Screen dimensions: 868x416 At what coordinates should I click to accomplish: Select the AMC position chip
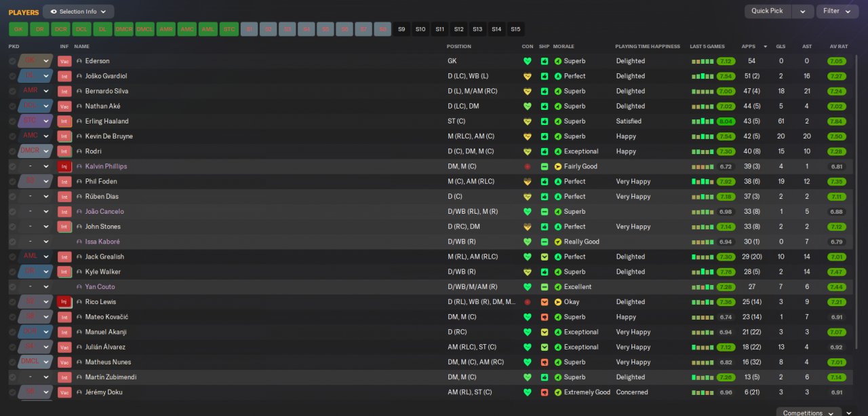186,29
